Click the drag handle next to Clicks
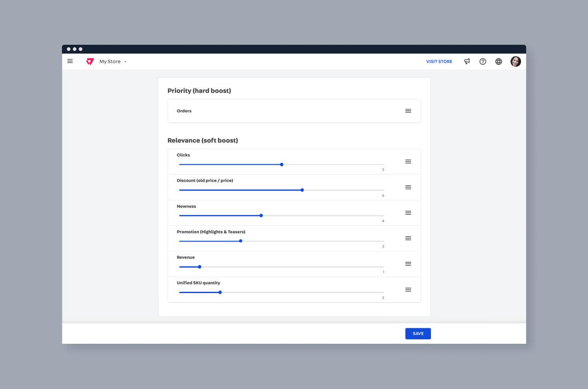This screenshot has height=389, width=588. (x=408, y=161)
